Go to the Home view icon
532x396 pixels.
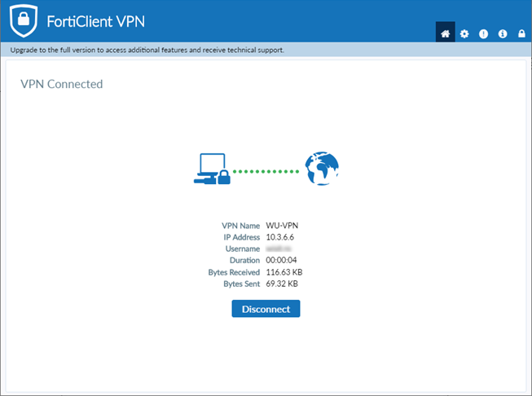tap(445, 34)
